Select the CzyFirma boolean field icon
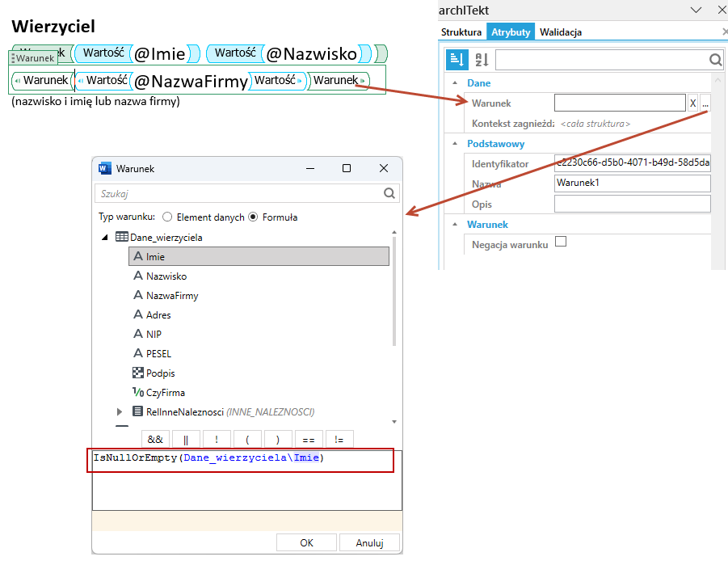This screenshot has width=728, height=565. click(x=138, y=392)
